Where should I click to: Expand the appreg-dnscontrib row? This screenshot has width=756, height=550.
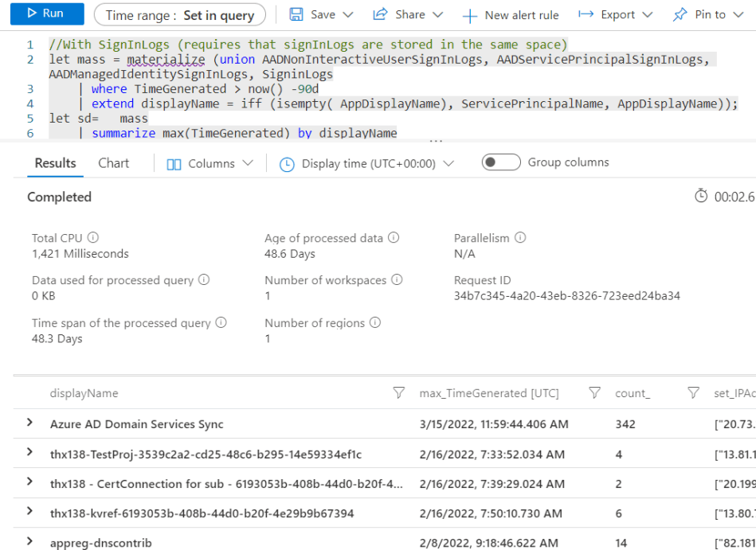pyautogui.click(x=30, y=542)
